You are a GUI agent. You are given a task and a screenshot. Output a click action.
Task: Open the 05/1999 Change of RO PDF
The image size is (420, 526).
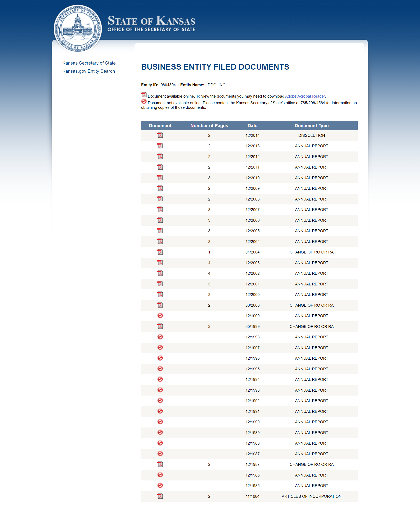tap(160, 326)
